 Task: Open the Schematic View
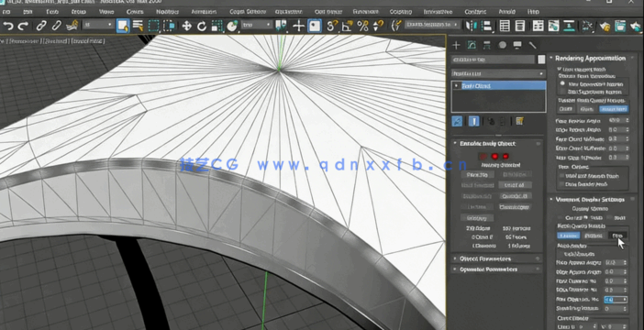coord(569,26)
